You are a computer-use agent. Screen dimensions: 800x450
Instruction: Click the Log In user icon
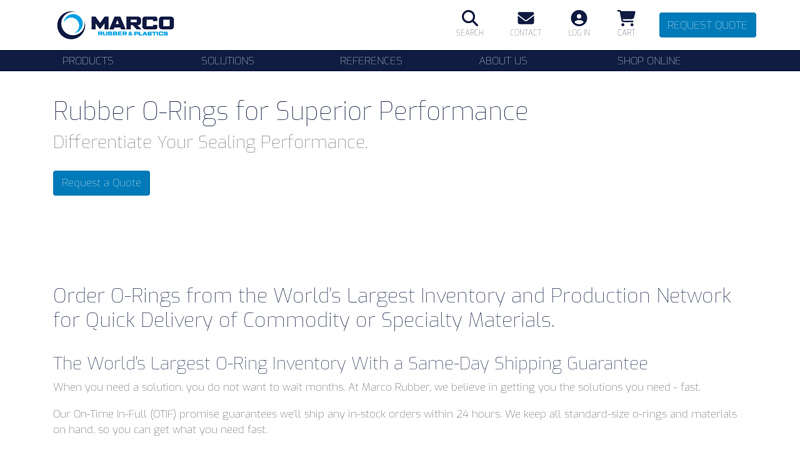click(x=578, y=18)
